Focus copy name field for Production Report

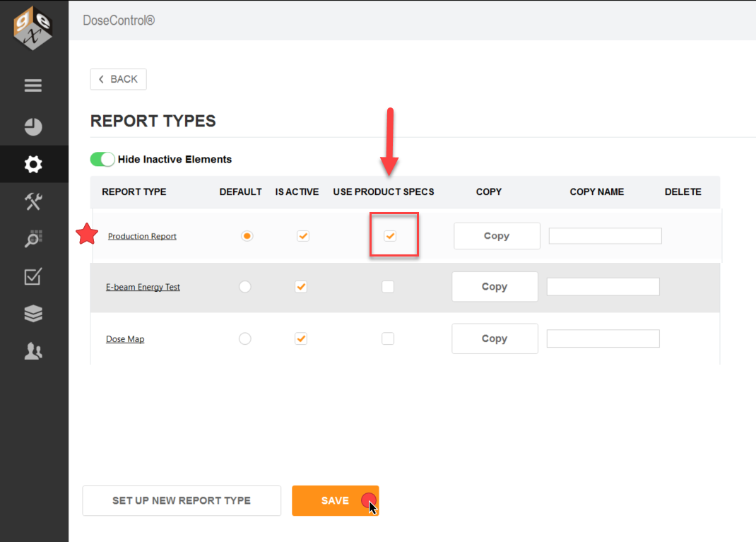point(605,236)
